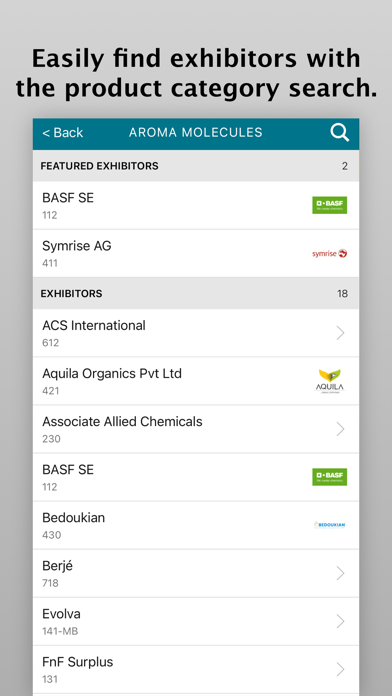Open ACS International chevron arrow

coord(341,333)
